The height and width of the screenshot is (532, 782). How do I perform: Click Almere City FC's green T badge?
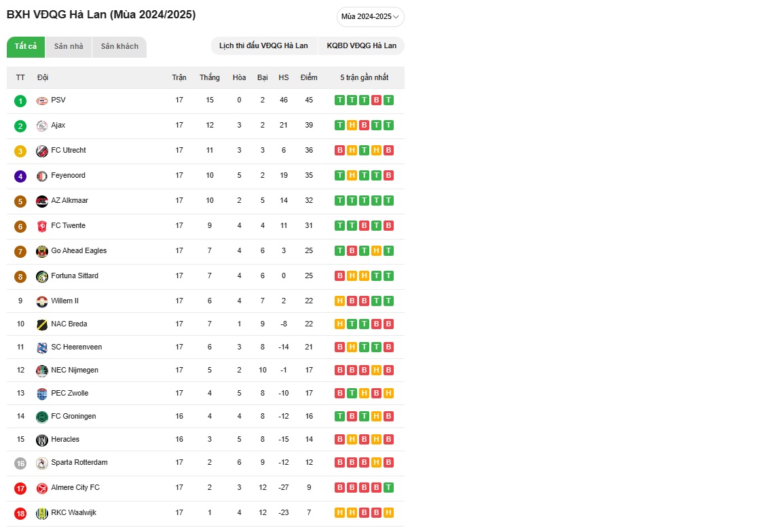tap(388, 487)
